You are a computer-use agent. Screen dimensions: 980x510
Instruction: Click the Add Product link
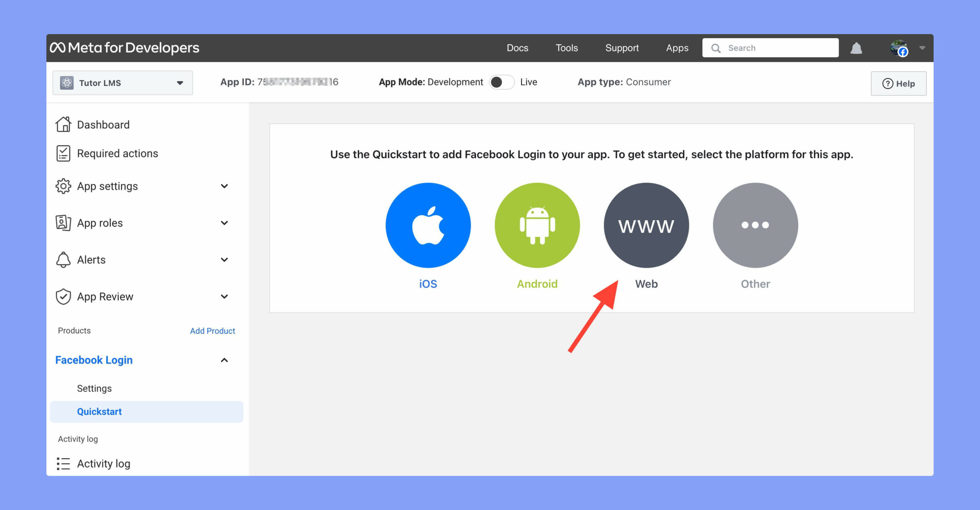click(212, 330)
